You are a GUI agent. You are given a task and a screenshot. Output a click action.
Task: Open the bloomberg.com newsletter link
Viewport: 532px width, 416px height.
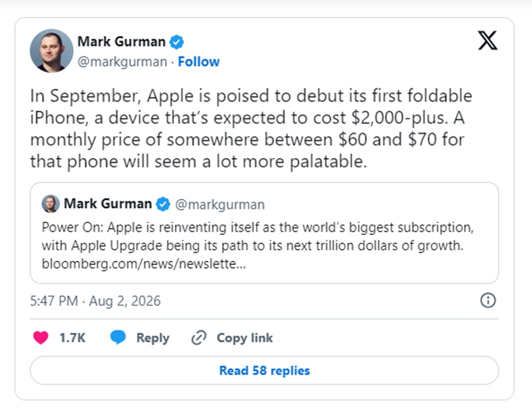coord(144,264)
